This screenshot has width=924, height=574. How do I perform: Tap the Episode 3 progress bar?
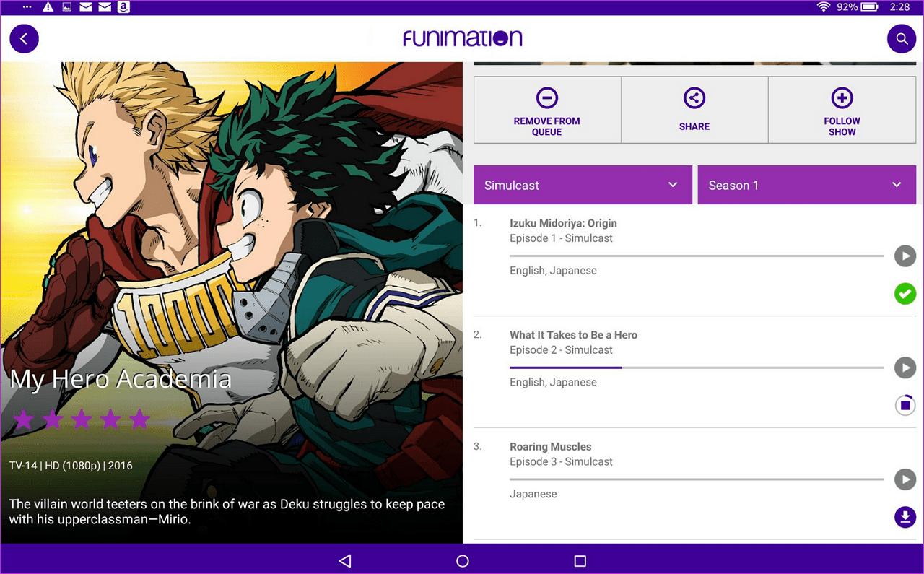tap(697, 479)
